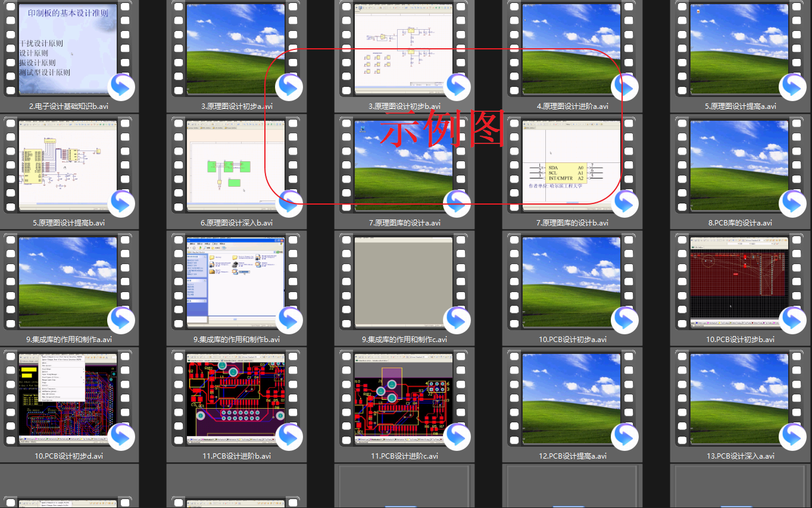Image resolution: width=812 pixels, height=508 pixels.
Task: Select the file name 5.原理图设计提高a.avi
Action: pyautogui.click(x=741, y=106)
